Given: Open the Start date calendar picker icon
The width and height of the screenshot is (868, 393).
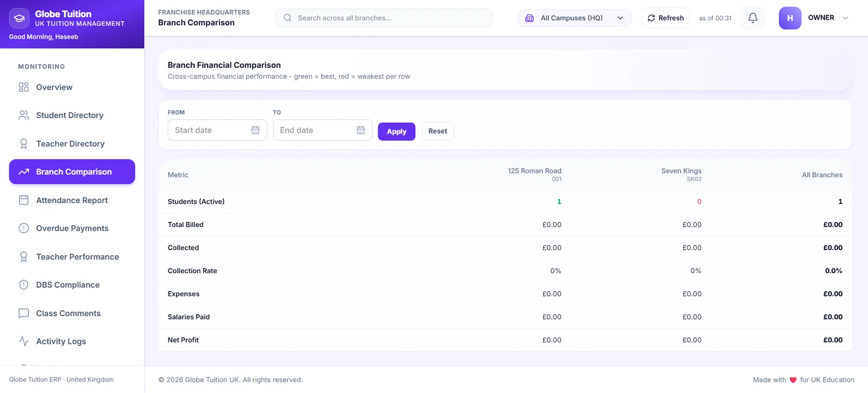Looking at the screenshot, I should [x=256, y=130].
